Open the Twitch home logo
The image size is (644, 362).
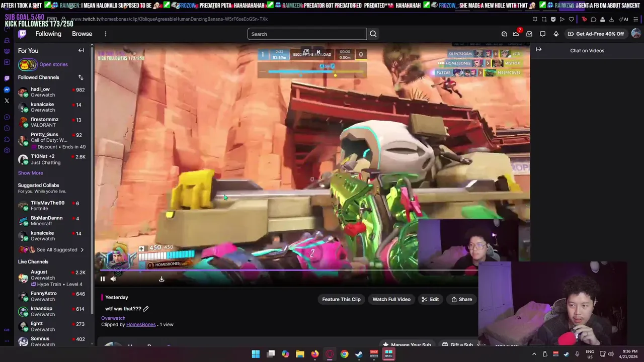point(22,34)
